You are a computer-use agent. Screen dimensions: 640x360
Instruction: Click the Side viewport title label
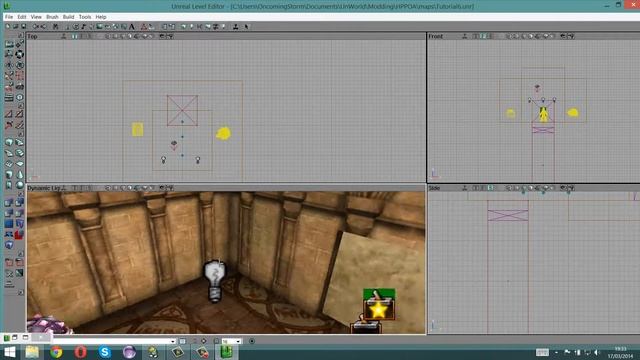[x=434, y=188]
